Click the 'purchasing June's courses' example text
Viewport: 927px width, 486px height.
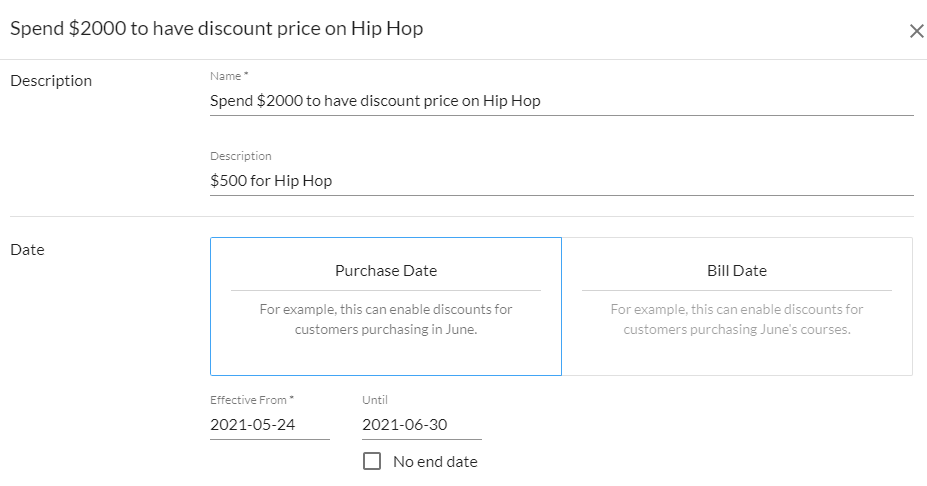(x=736, y=329)
